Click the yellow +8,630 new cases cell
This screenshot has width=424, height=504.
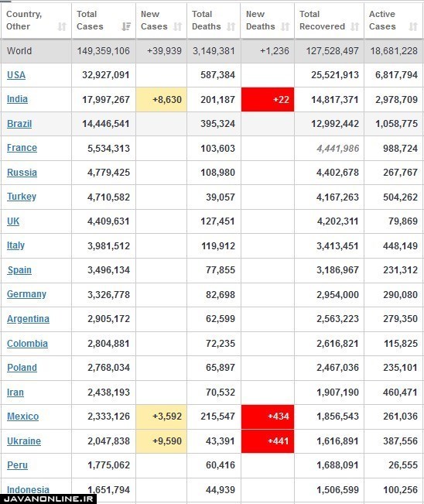pyautogui.click(x=161, y=100)
